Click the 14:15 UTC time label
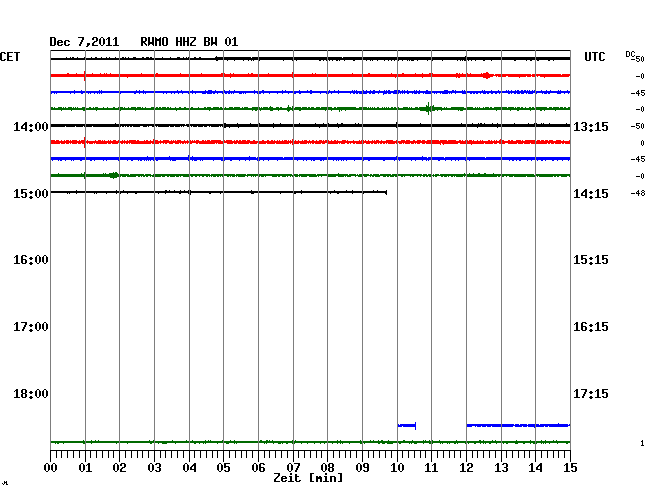650x494 pixels. [591, 194]
